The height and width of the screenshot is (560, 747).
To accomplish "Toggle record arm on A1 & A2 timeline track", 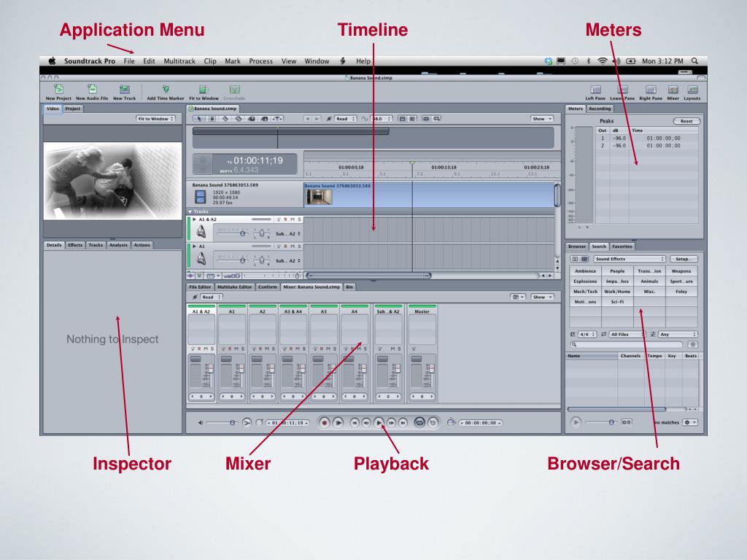I will [286, 219].
